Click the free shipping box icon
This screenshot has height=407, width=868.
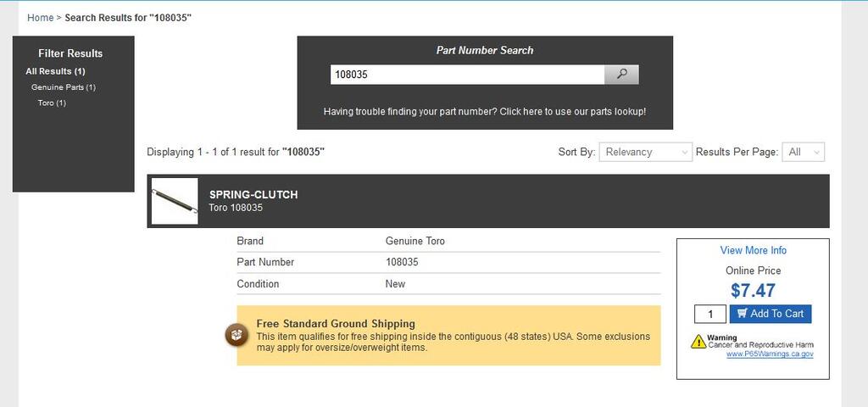point(237,335)
